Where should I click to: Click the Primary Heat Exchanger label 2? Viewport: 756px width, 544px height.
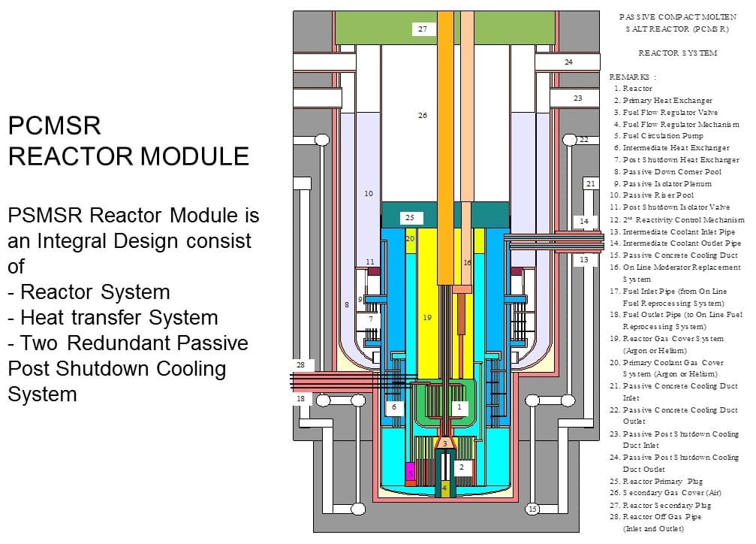click(x=462, y=467)
